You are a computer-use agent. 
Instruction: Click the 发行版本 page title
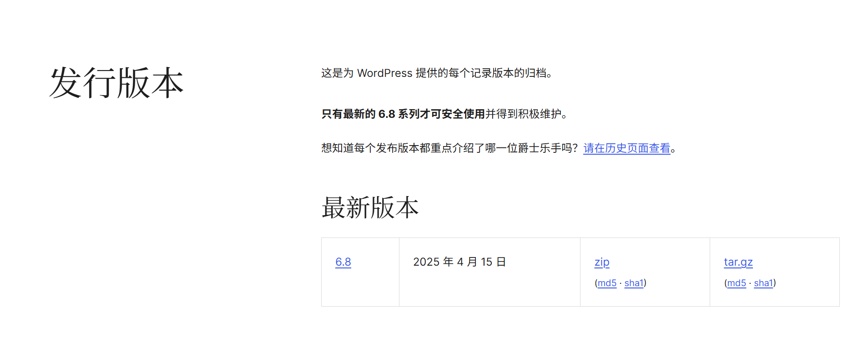(116, 83)
